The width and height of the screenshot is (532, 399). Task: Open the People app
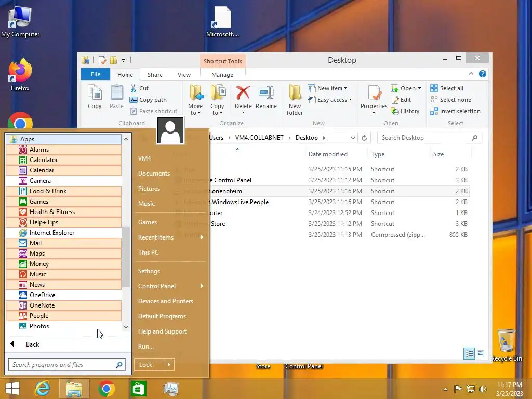tap(63, 316)
